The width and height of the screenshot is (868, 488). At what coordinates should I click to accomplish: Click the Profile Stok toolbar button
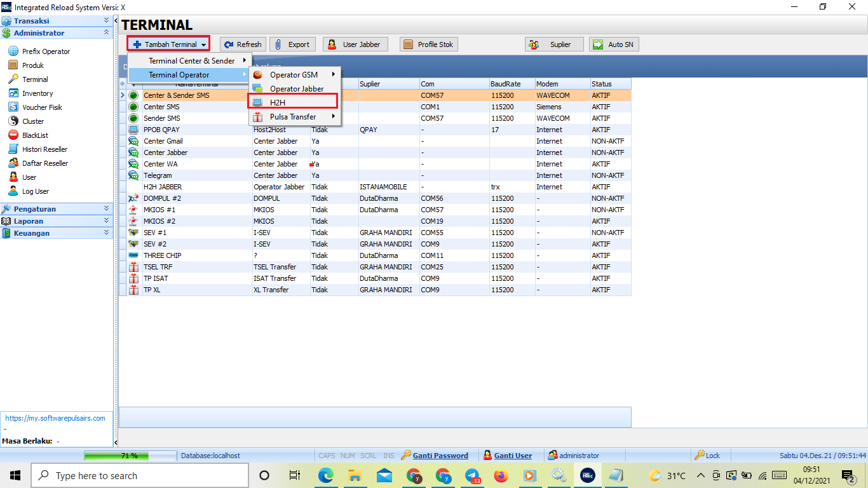[429, 44]
